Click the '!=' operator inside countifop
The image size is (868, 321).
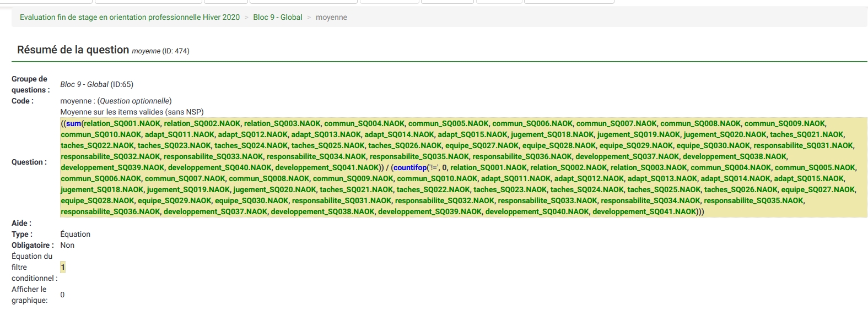(434, 168)
